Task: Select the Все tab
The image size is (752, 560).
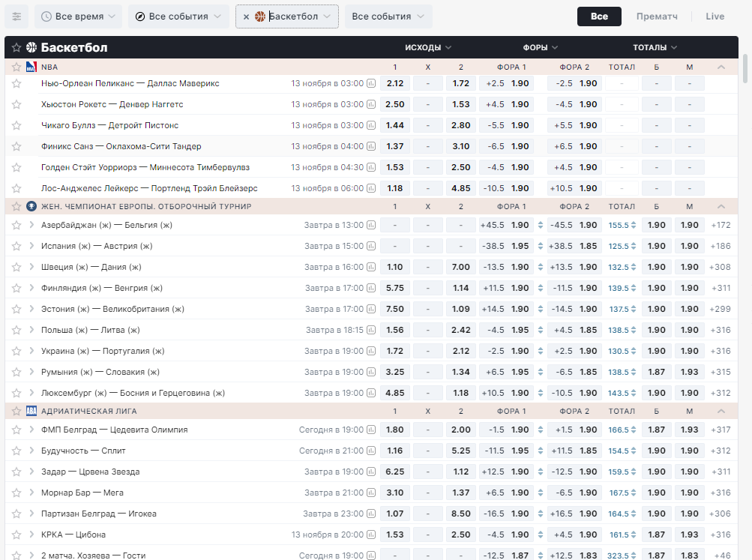Action: [x=599, y=16]
